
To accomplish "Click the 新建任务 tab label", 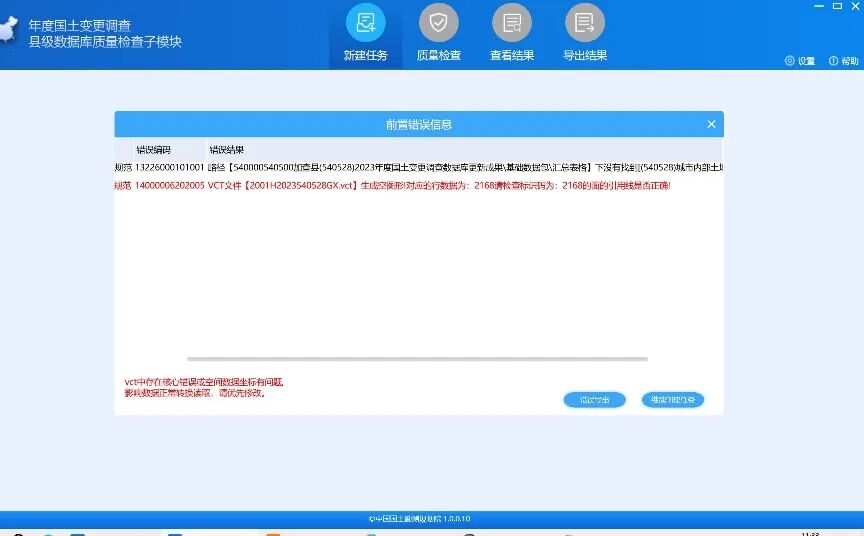I will 365,56.
